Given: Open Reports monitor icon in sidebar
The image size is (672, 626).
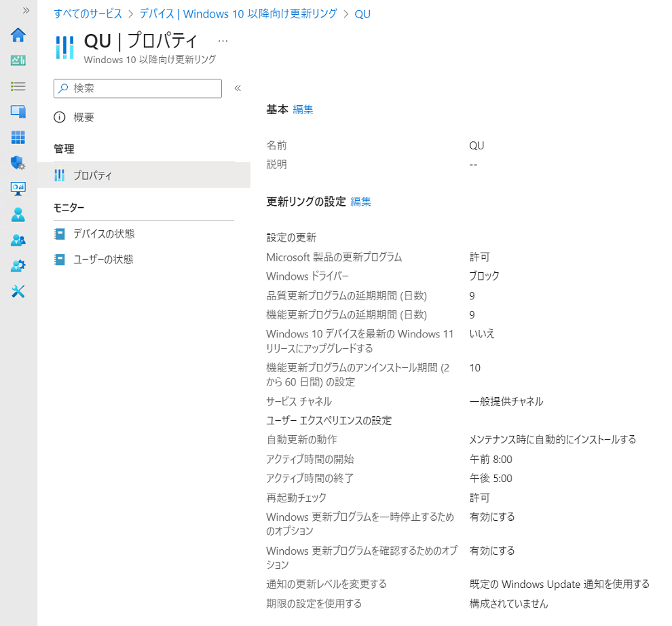Looking at the screenshot, I should pos(18,188).
